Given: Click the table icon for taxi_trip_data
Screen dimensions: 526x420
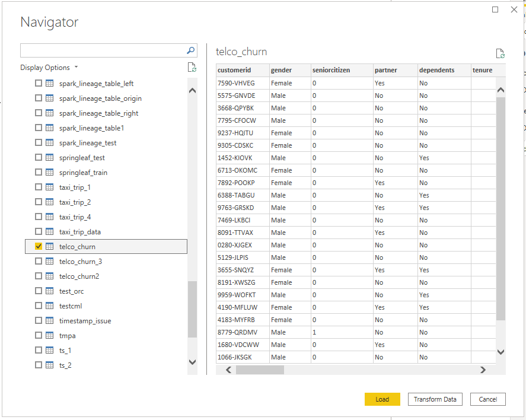Looking at the screenshot, I should 49,231.
